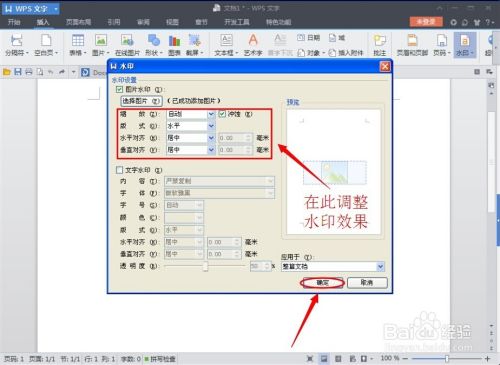Toggle the 图片水印 picture watermark checkbox
Screen dimensions: 500x365
point(119,89)
